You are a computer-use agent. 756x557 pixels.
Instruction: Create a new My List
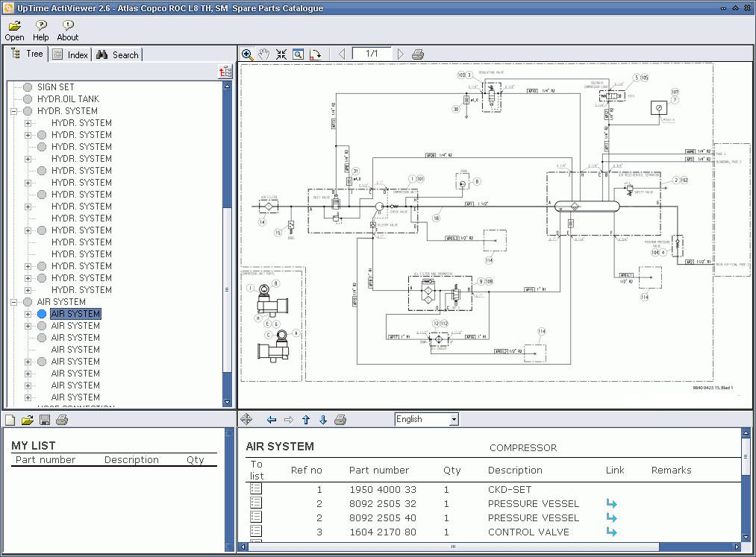point(10,420)
